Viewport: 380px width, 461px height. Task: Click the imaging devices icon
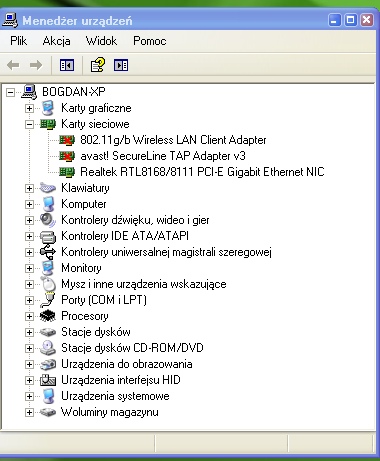[x=48, y=364]
